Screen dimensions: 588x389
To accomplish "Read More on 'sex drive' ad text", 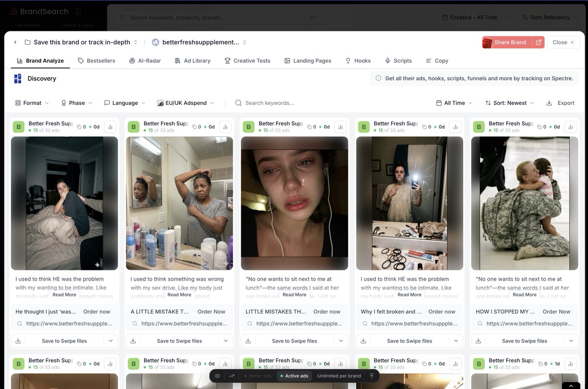I will pyautogui.click(x=179, y=295).
